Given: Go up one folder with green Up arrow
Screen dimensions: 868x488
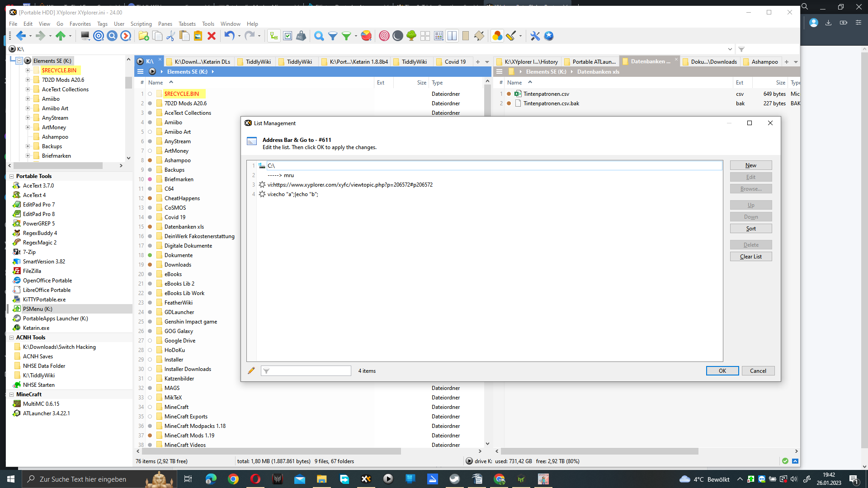Looking at the screenshot, I should (60, 36).
